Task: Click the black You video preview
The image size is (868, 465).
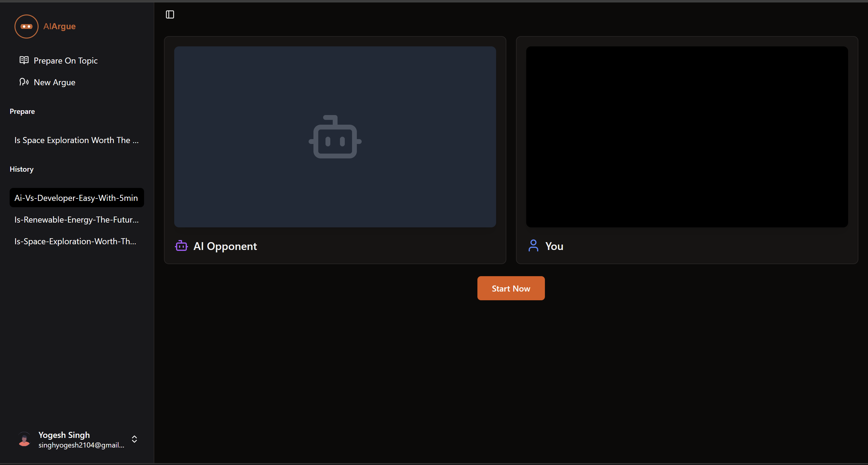Action: click(687, 137)
